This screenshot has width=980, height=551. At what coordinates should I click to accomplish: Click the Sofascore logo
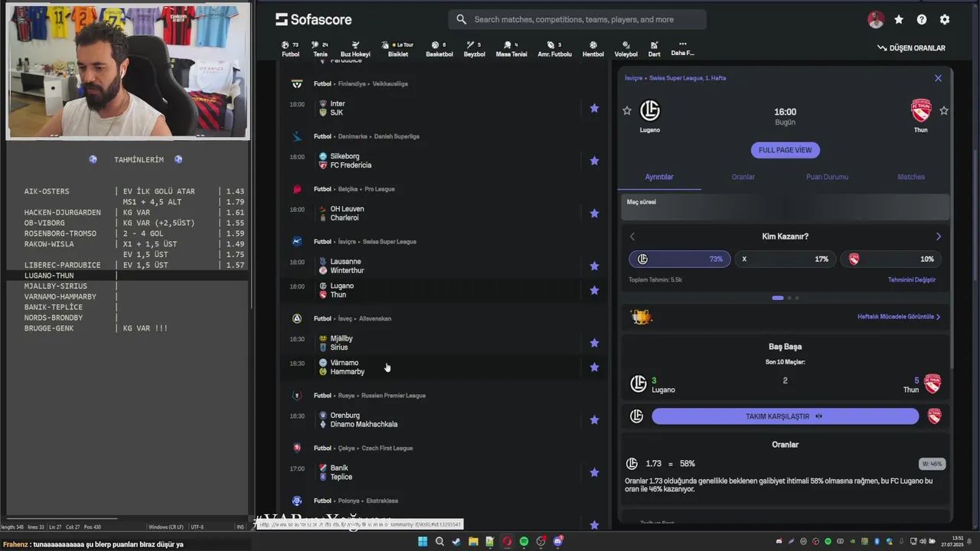(x=314, y=19)
